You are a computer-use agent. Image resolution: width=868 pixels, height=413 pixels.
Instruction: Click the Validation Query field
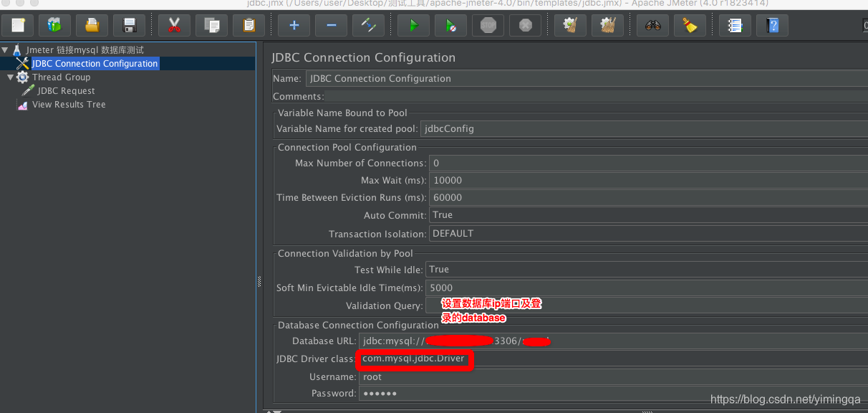coord(647,305)
